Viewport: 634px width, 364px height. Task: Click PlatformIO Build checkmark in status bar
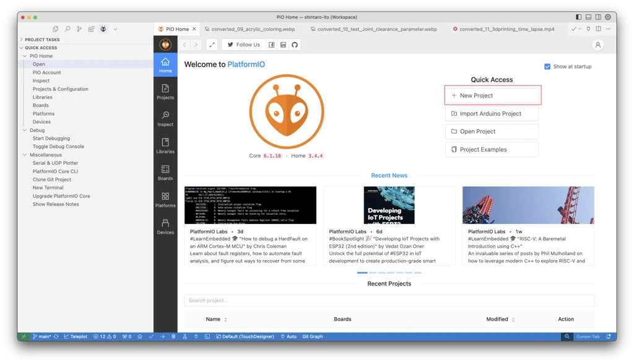(151, 337)
